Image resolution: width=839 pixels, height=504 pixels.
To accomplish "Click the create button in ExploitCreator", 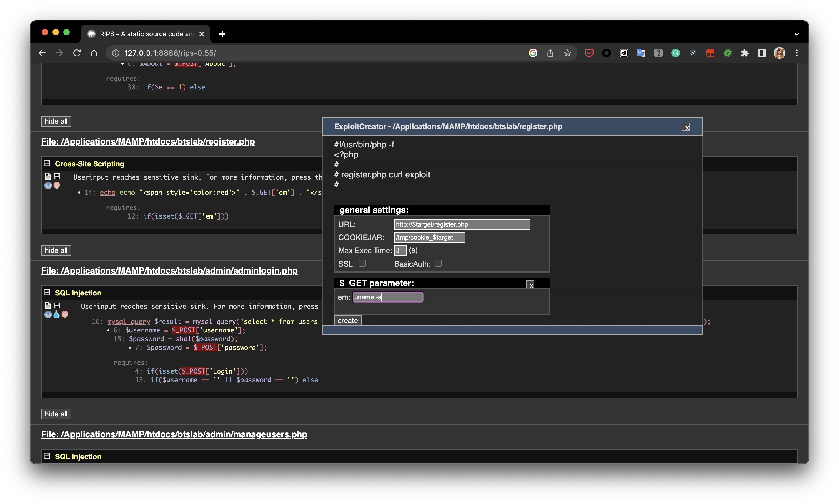I will 347,321.
